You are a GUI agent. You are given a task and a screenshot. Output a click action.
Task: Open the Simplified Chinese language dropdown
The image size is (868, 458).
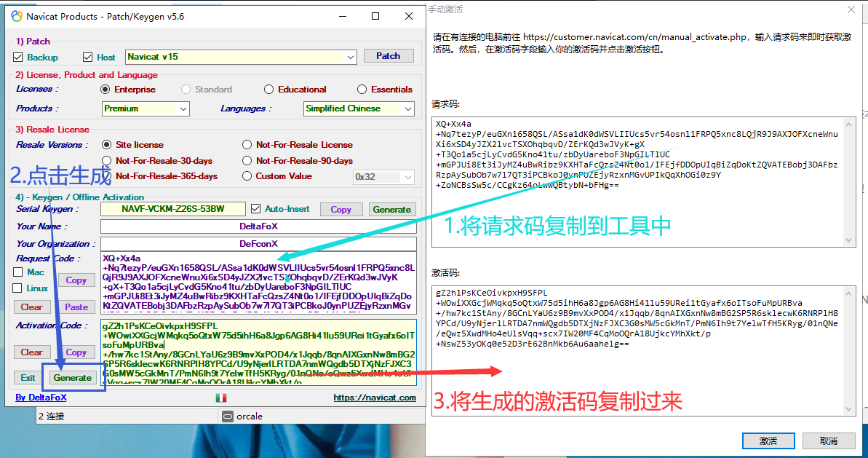point(407,108)
